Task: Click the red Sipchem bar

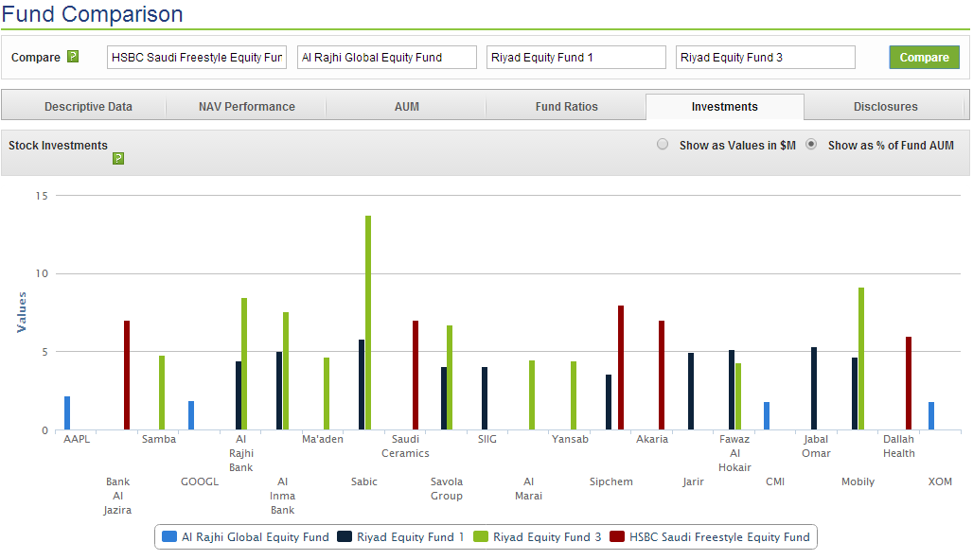Action: (621, 368)
